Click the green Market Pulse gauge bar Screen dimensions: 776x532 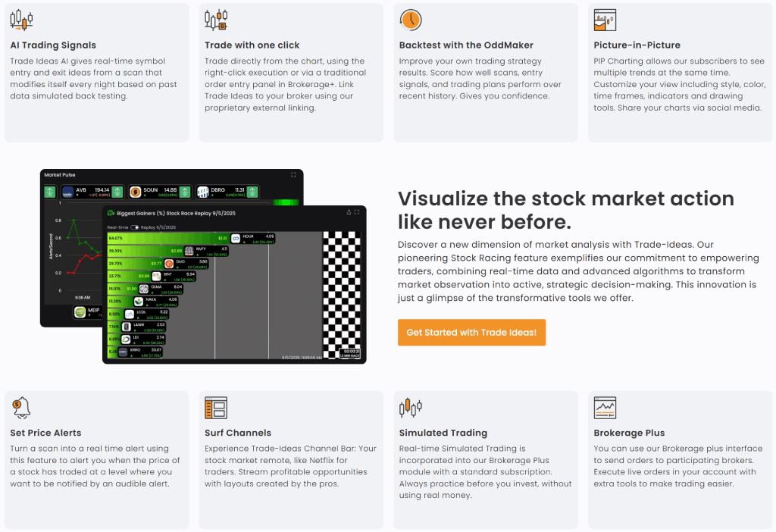(x=286, y=202)
